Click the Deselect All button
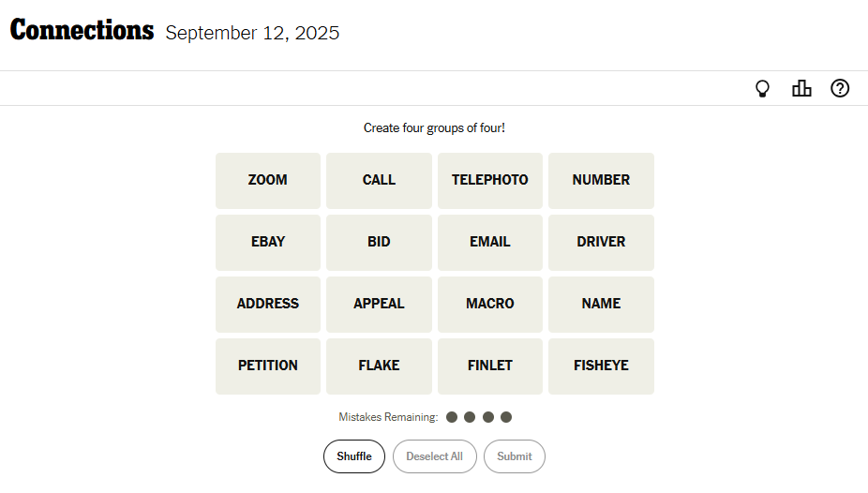The width and height of the screenshot is (868, 493). (434, 456)
